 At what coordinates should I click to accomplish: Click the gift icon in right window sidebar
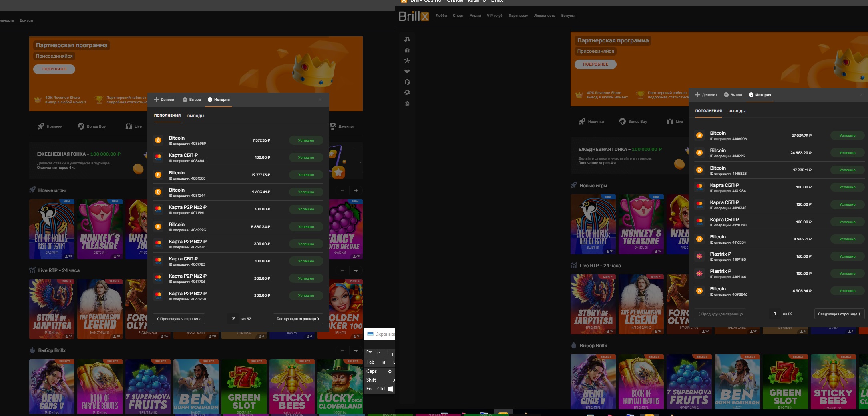point(407,50)
